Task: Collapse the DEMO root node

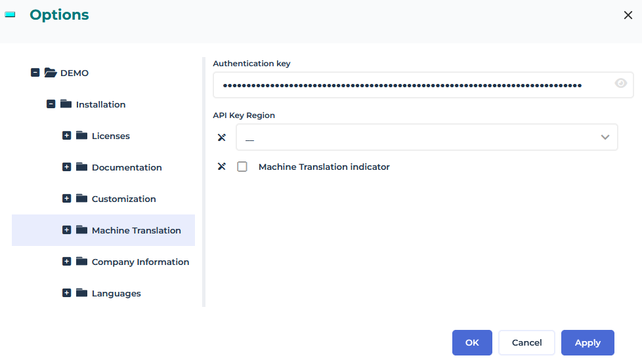Action: click(x=35, y=73)
